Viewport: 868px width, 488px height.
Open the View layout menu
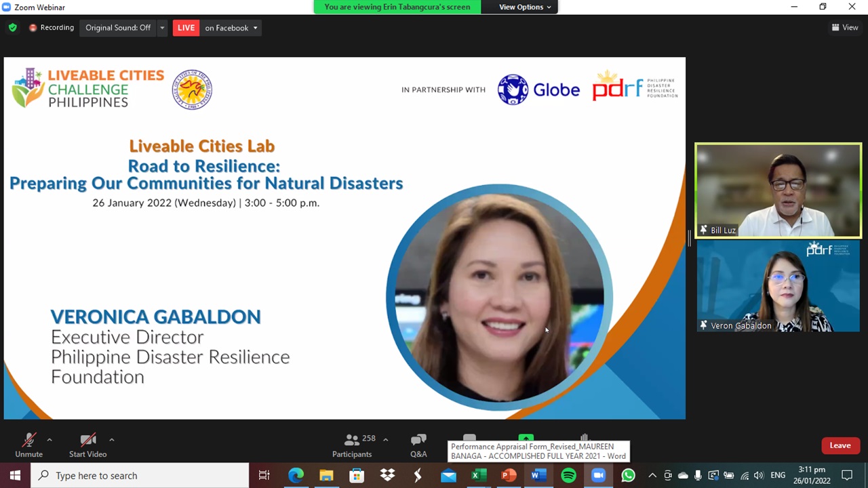[x=845, y=28]
